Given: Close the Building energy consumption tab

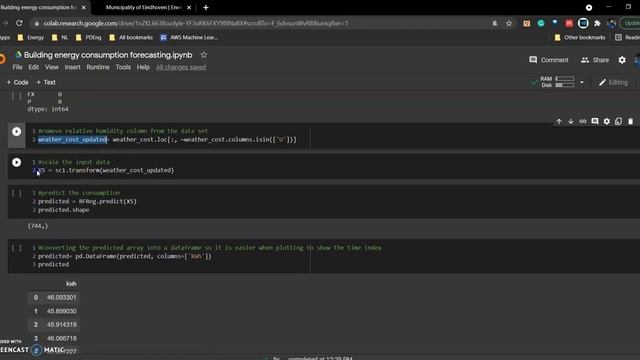Looking at the screenshot, I should [x=84, y=7].
